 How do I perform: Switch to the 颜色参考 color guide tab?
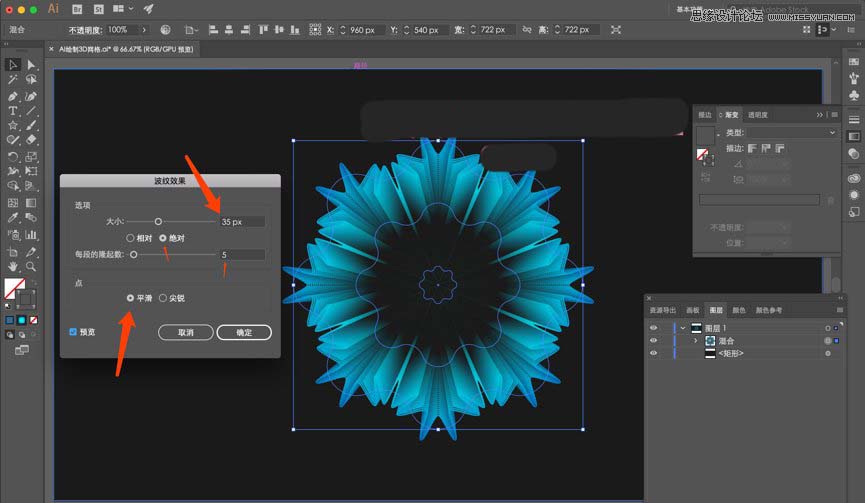769,310
